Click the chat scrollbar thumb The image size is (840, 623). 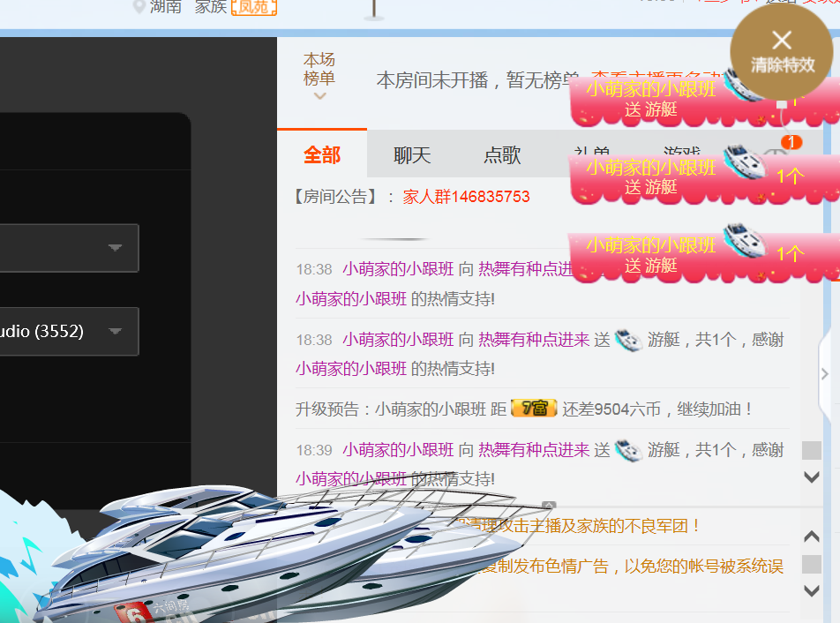click(x=812, y=450)
